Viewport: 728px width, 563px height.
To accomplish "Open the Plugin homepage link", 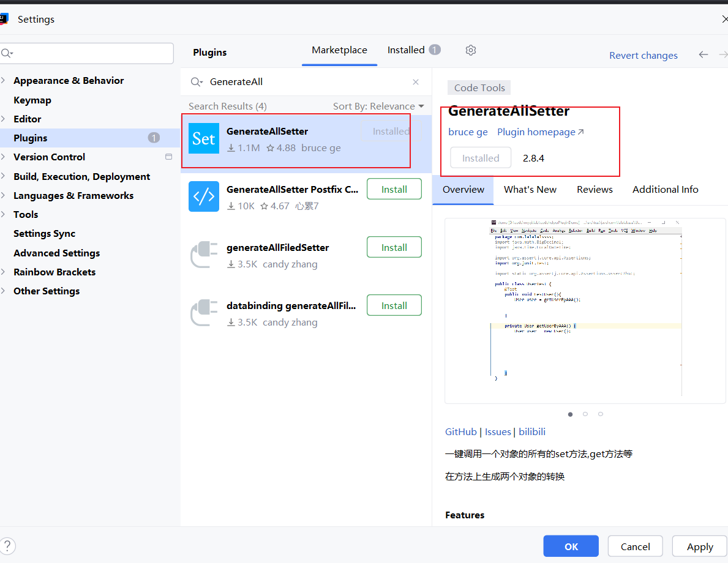I will (541, 132).
